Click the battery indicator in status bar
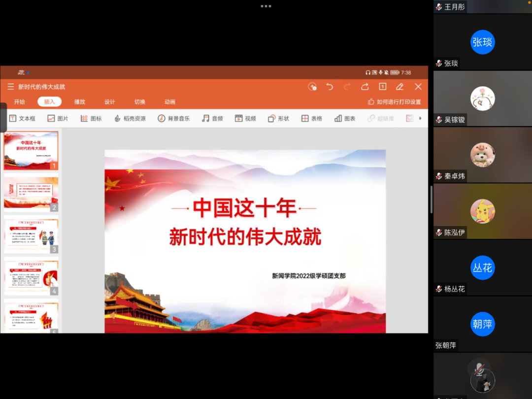 (x=395, y=72)
